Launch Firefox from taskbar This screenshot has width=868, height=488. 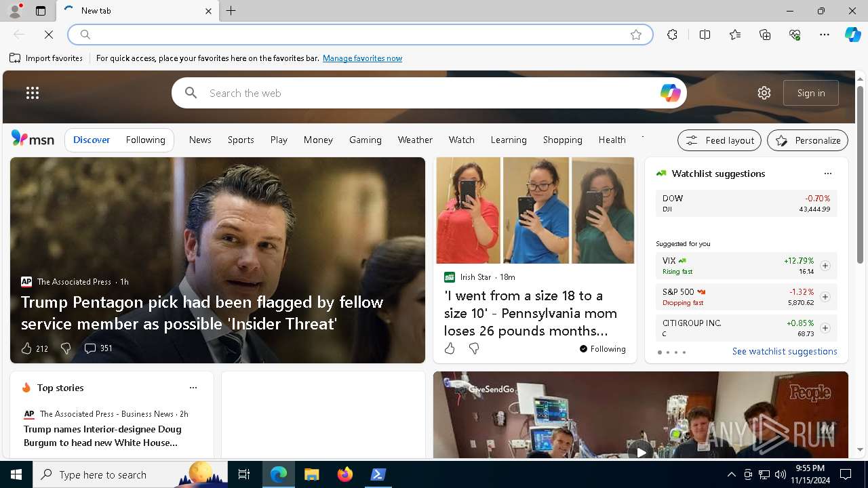(x=345, y=474)
